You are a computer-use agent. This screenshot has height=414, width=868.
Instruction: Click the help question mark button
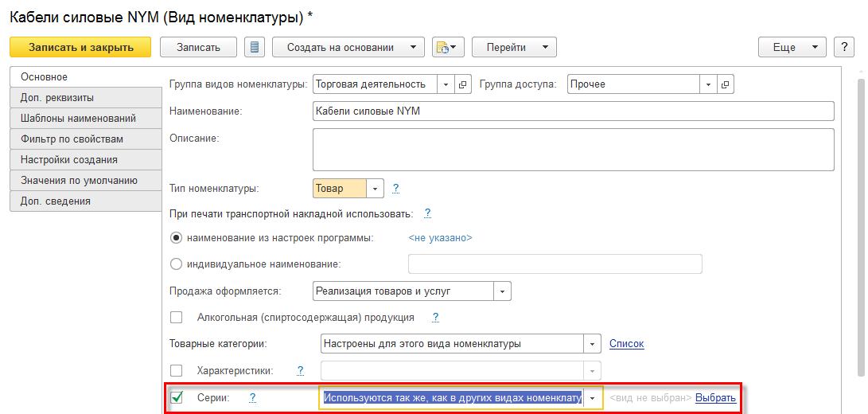point(843,47)
